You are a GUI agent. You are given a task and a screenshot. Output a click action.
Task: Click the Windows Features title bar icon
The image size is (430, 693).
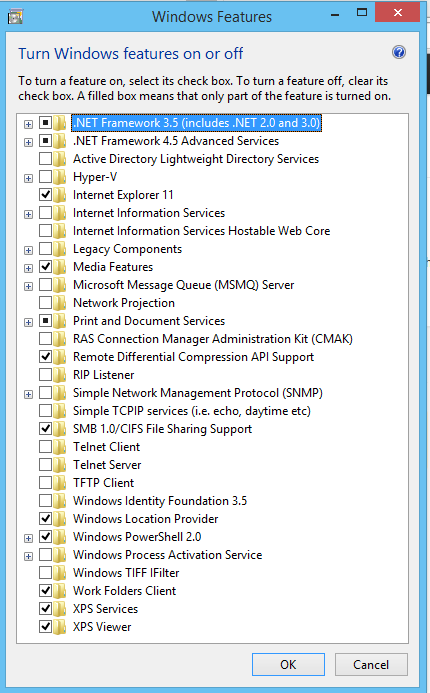coord(15,17)
